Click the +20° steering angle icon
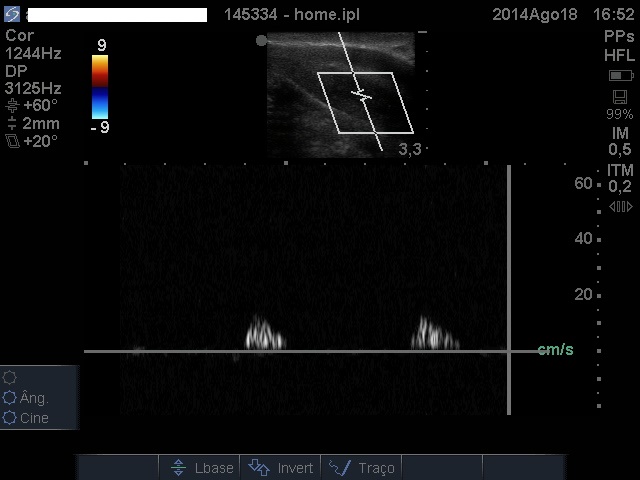This screenshot has width=640, height=480. click(12, 142)
